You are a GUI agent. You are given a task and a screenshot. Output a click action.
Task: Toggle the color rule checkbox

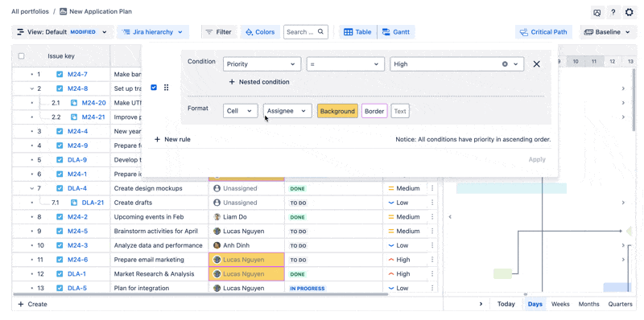pyautogui.click(x=154, y=88)
